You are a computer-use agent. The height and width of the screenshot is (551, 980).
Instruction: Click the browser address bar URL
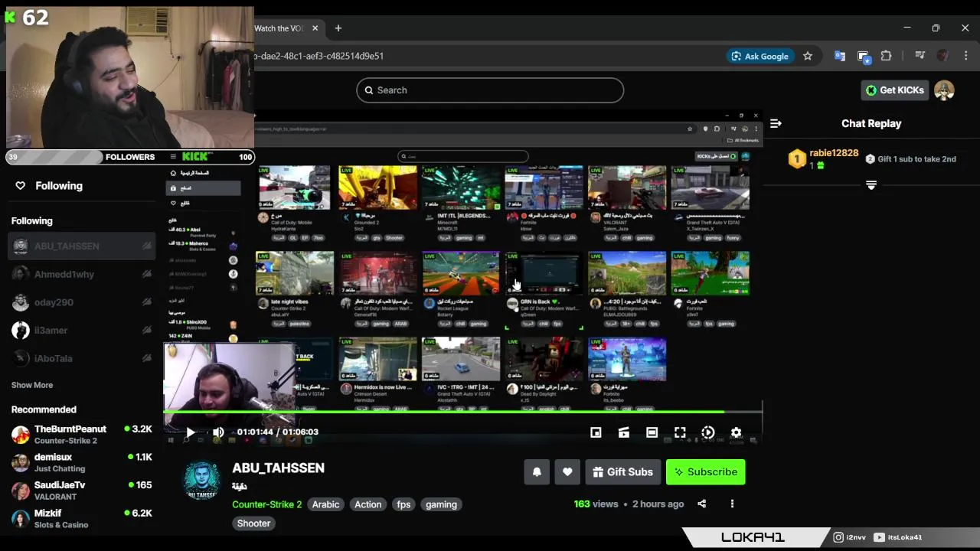coord(318,56)
